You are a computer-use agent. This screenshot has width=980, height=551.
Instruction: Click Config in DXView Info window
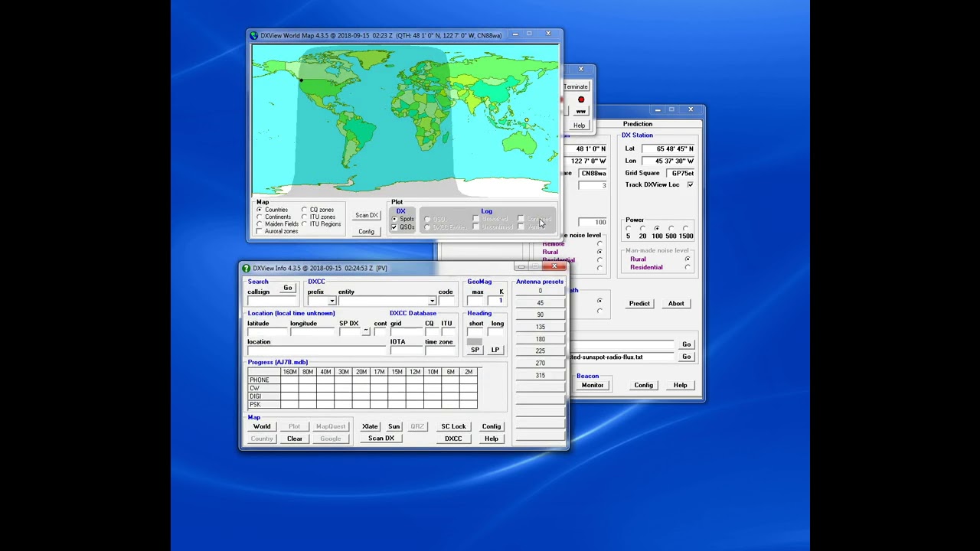coord(492,426)
